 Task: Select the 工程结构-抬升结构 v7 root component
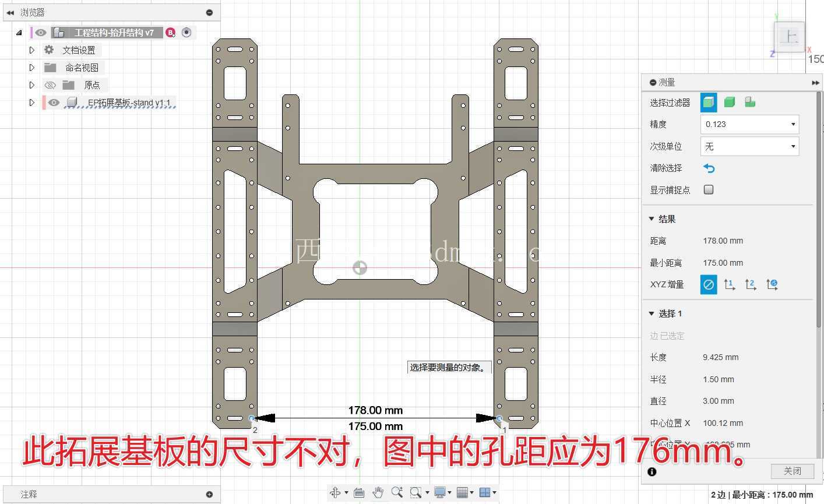pyautogui.click(x=114, y=33)
